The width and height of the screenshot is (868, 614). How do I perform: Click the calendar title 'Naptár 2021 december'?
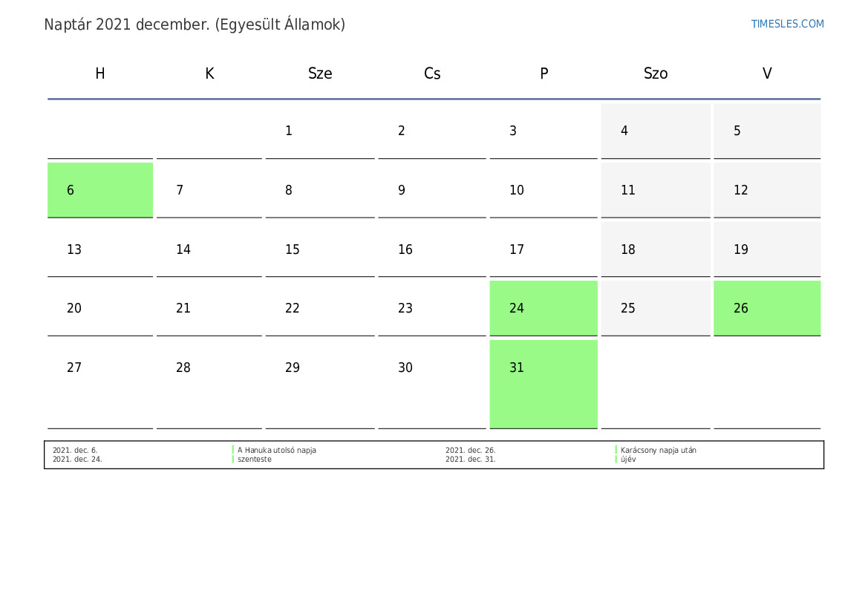point(126,25)
